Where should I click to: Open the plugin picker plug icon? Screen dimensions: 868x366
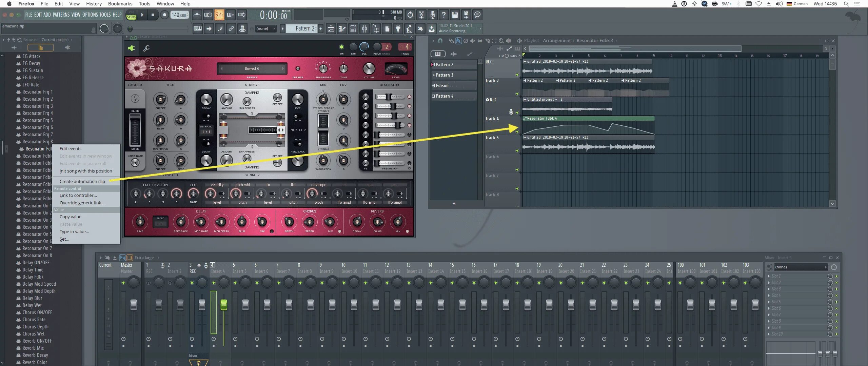(398, 29)
